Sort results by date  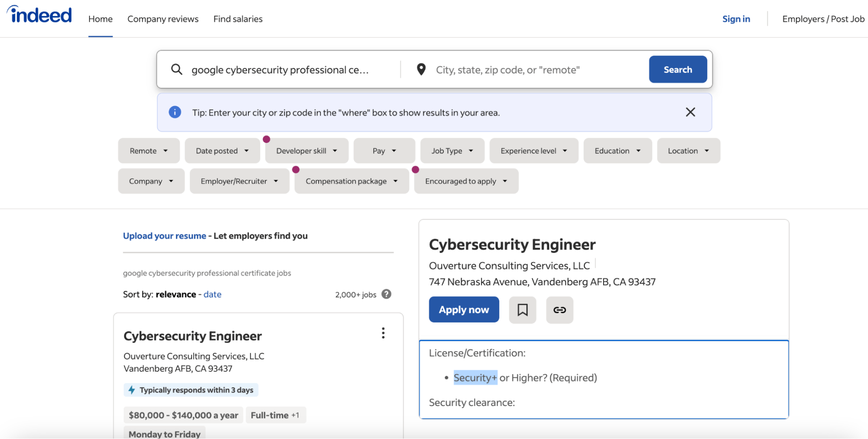point(212,294)
